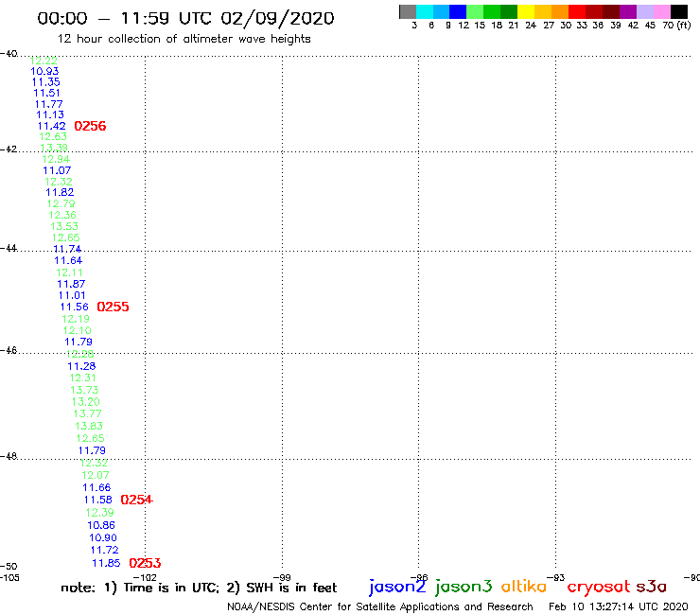
Task: Select the red time marker 0254
Action: coord(136,500)
